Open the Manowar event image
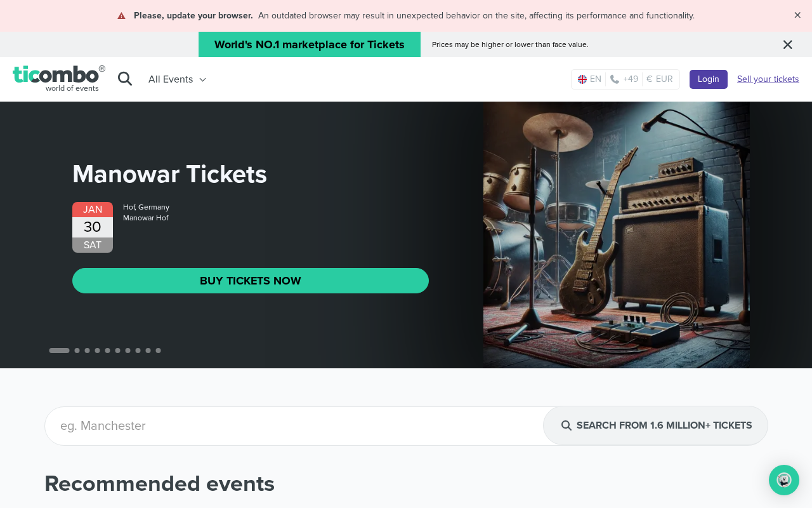 [616, 235]
